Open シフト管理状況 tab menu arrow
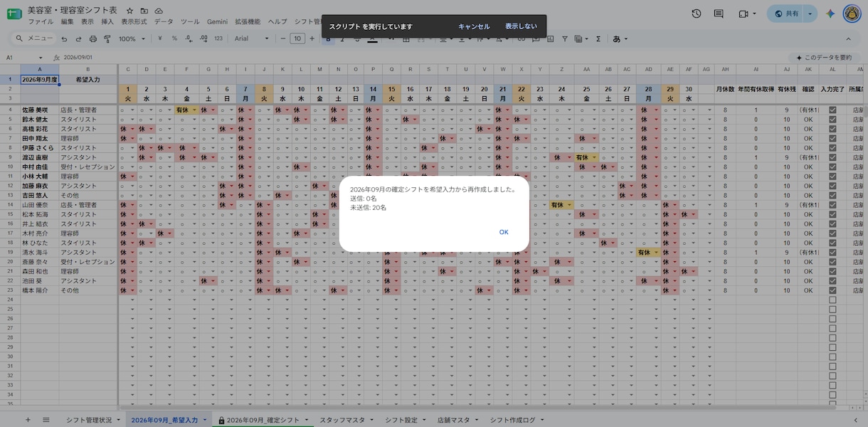 [x=117, y=420]
